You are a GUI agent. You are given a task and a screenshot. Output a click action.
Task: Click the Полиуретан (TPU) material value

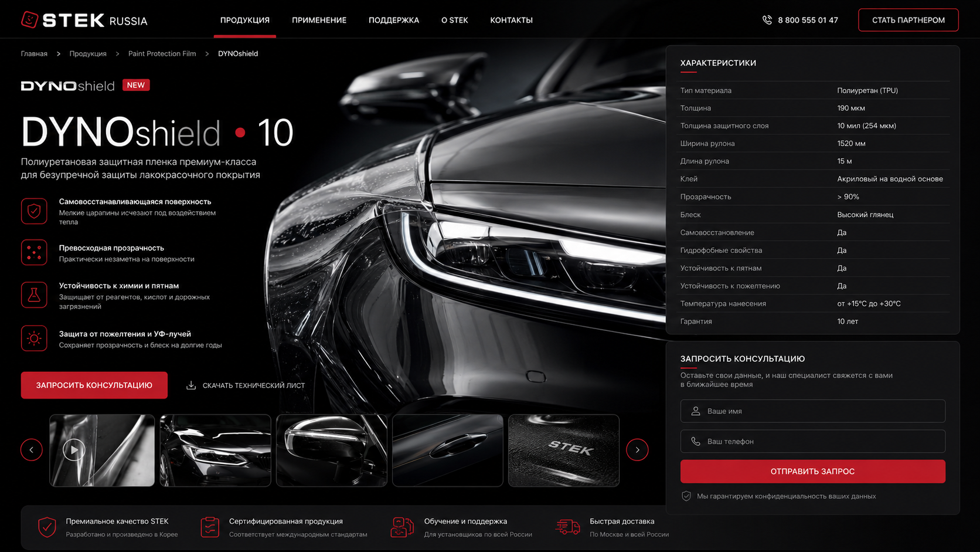click(867, 90)
